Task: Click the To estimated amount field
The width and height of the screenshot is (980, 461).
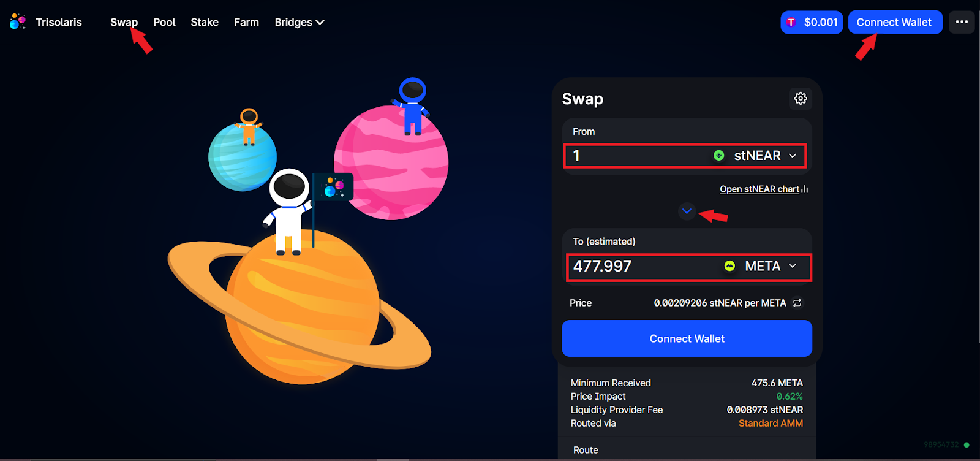Action: coord(643,266)
